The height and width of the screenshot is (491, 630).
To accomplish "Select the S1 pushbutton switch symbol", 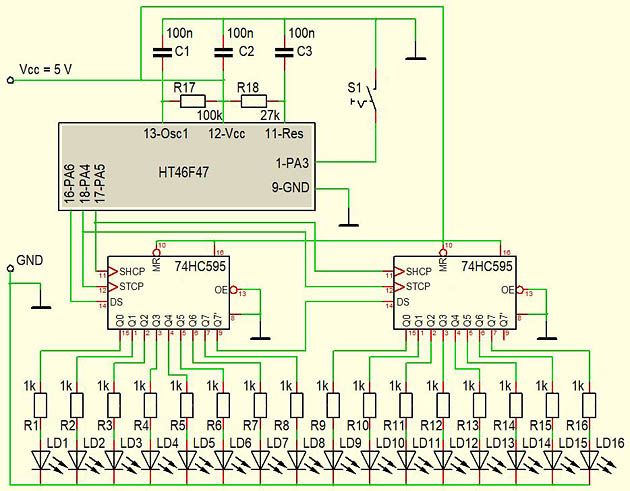I will [370, 98].
